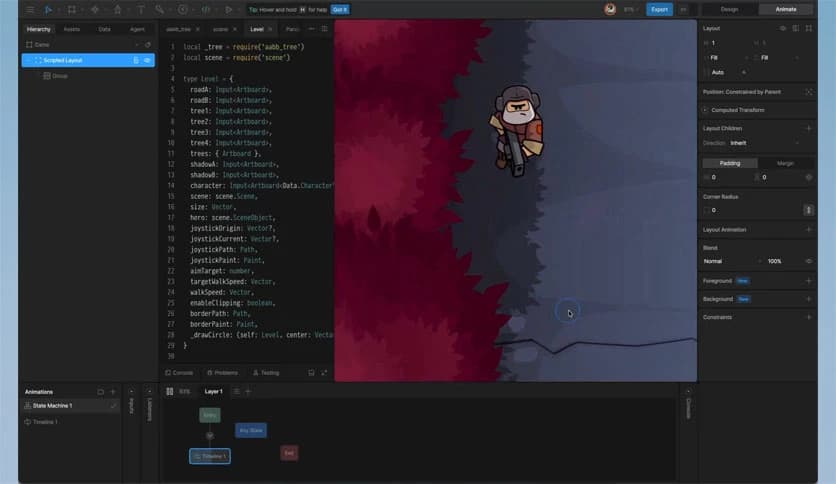Switch to aabb_tree script tab
Viewport: 836px width, 484px height.
[x=178, y=29]
